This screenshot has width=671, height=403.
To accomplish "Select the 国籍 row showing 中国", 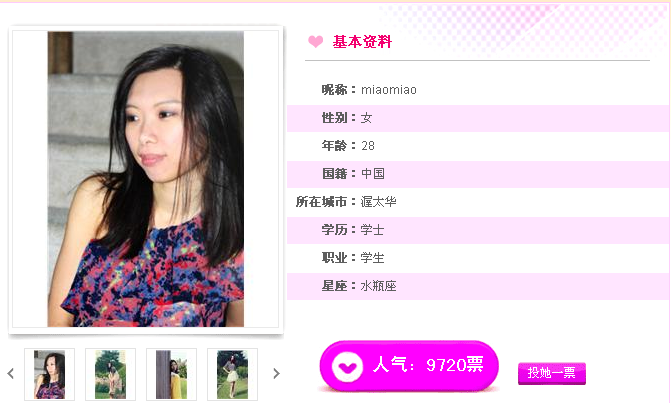I will tap(478, 174).
